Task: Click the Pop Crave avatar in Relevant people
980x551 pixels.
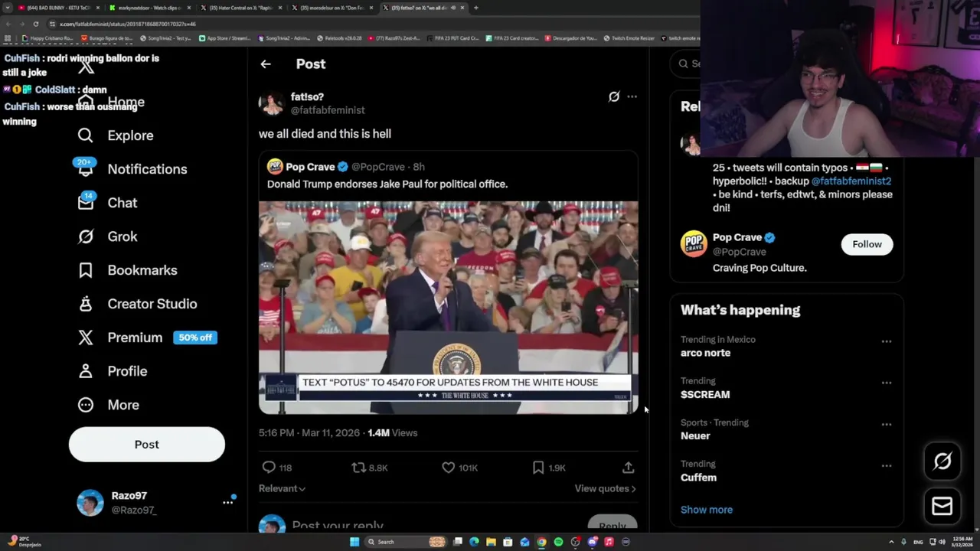Action: click(x=694, y=244)
